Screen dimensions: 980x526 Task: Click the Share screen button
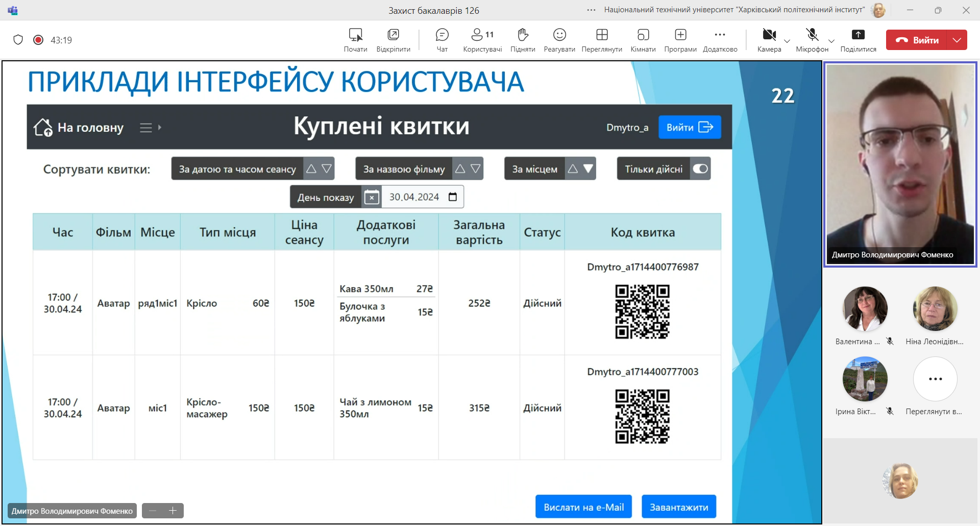click(858, 40)
